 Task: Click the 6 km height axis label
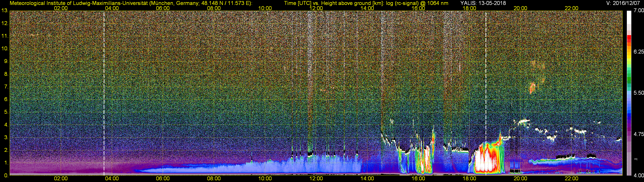6,99
